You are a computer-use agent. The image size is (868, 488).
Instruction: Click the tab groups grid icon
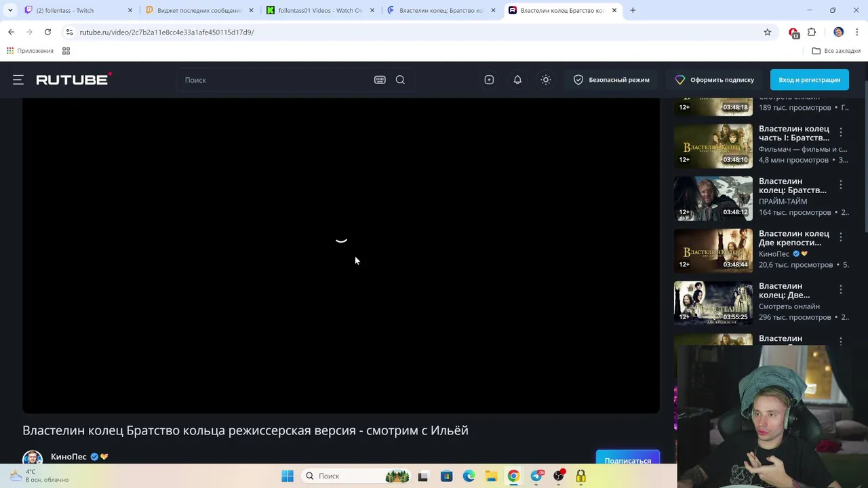[x=66, y=51]
